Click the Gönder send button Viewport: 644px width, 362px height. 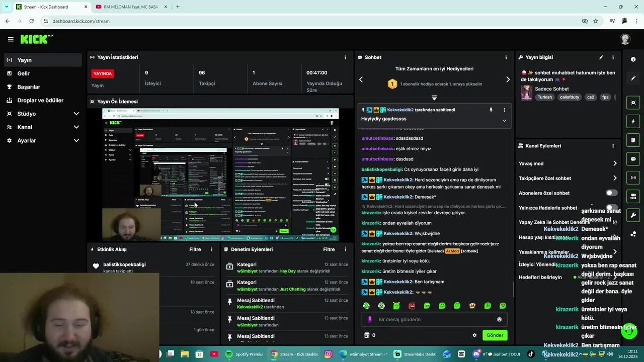tap(495, 335)
